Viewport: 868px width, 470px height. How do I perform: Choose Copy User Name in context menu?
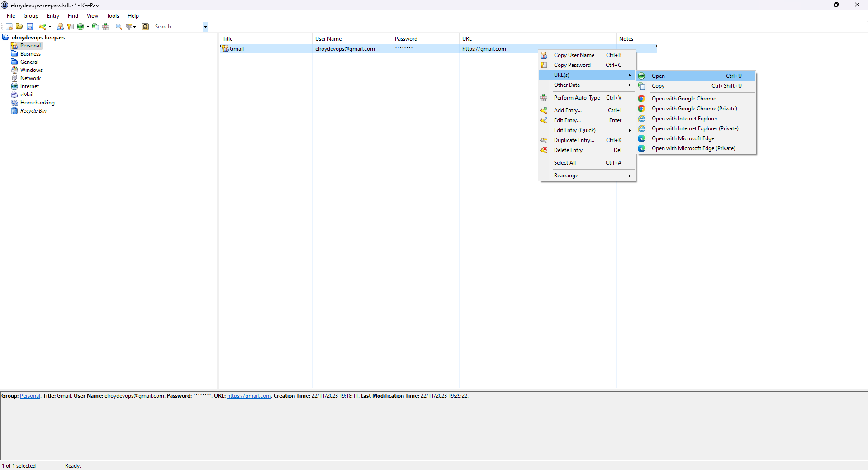click(587, 55)
